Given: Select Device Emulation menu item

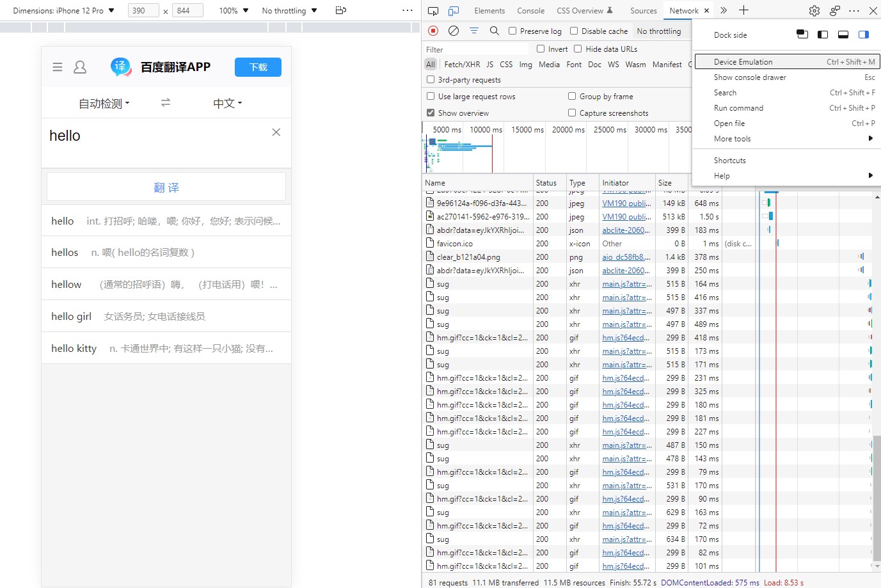Looking at the screenshot, I should click(786, 62).
